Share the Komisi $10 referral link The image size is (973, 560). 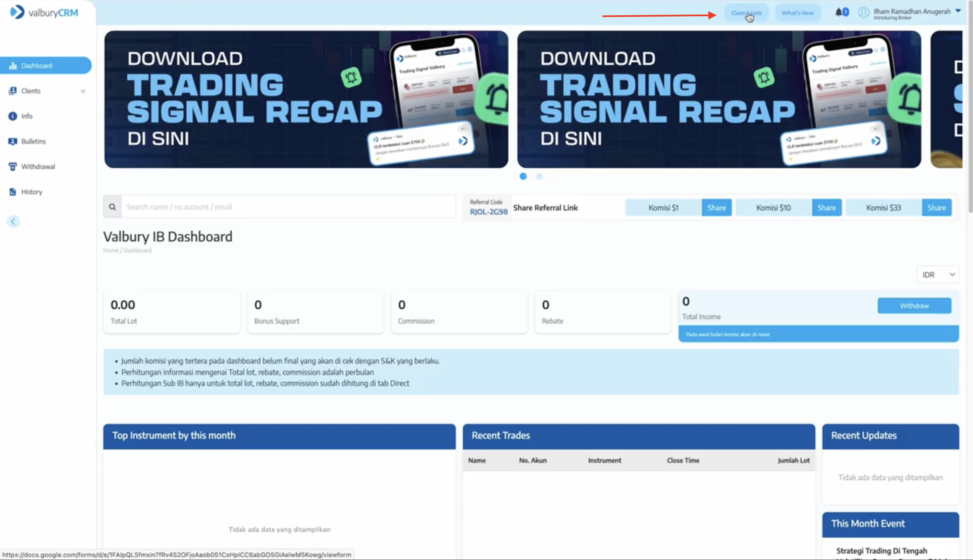826,208
